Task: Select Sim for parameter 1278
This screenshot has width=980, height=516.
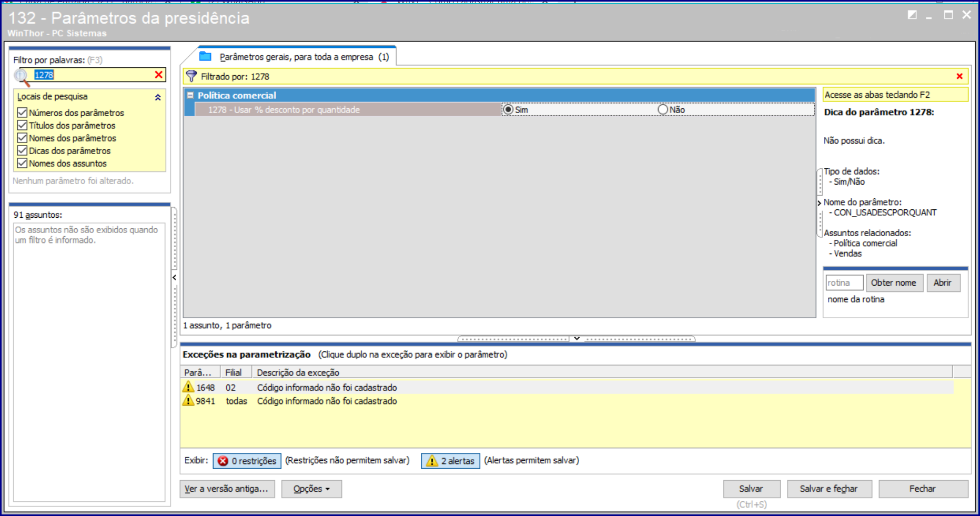Action: tap(508, 109)
